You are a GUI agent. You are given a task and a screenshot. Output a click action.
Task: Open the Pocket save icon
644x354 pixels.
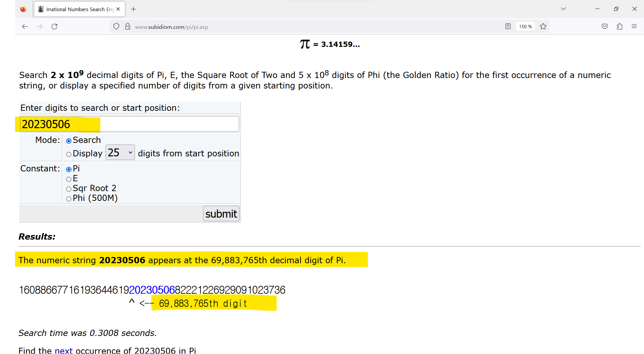point(605,27)
